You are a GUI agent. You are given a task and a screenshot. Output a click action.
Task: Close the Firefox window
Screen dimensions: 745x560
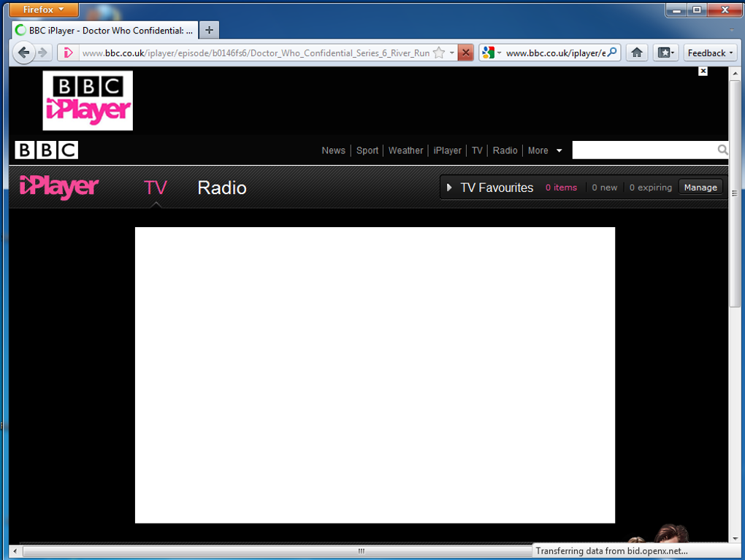[725, 9]
